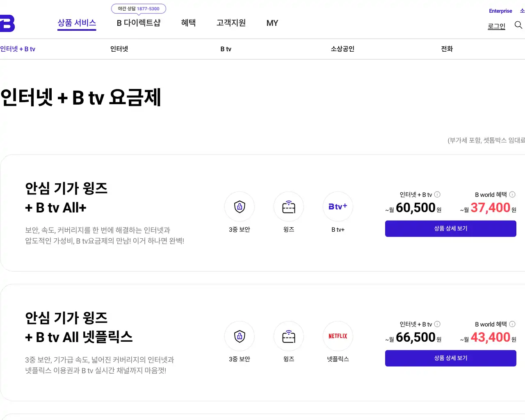Click info icon beside 60,500원 인터넷 + B tv
525x420 pixels.
[437, 194]
